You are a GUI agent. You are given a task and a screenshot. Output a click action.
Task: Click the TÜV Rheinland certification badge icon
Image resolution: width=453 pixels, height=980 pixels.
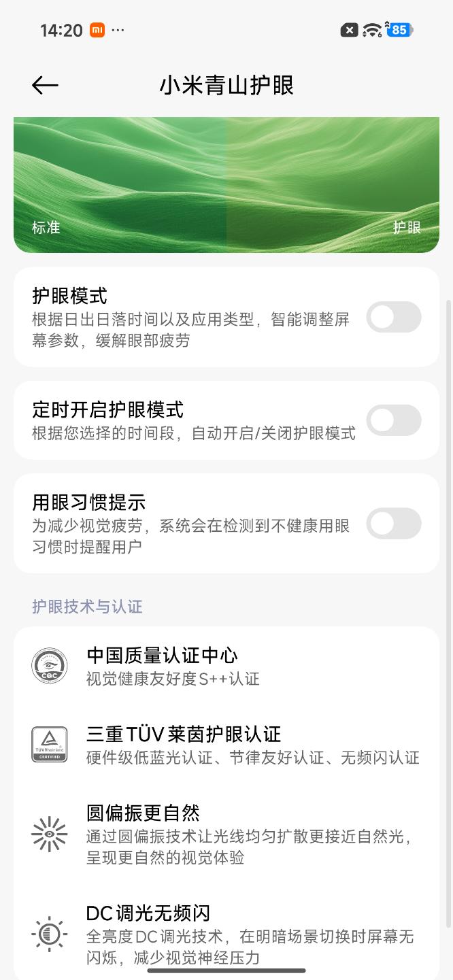point(49,744)
